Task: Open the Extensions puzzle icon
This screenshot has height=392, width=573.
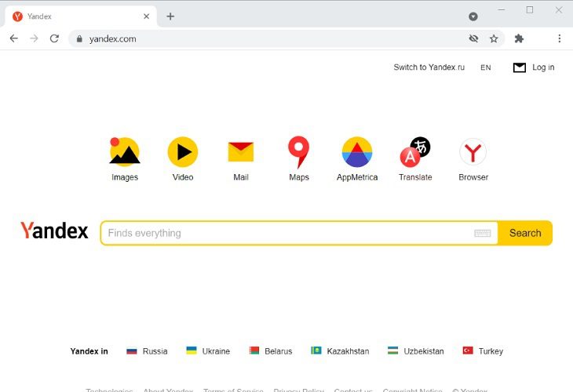Action: pyautogui.click(x=519, y=38)
